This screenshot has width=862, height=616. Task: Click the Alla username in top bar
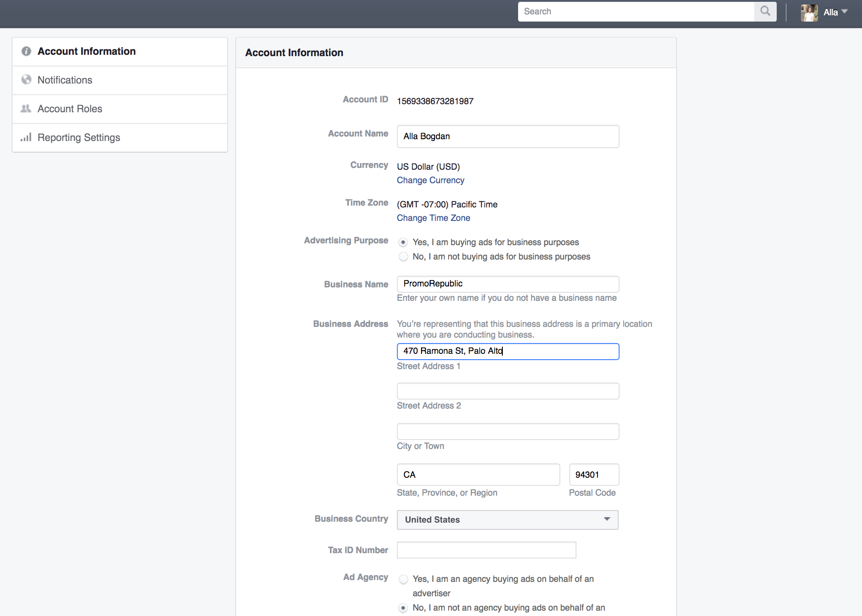(x=831, y=12)
